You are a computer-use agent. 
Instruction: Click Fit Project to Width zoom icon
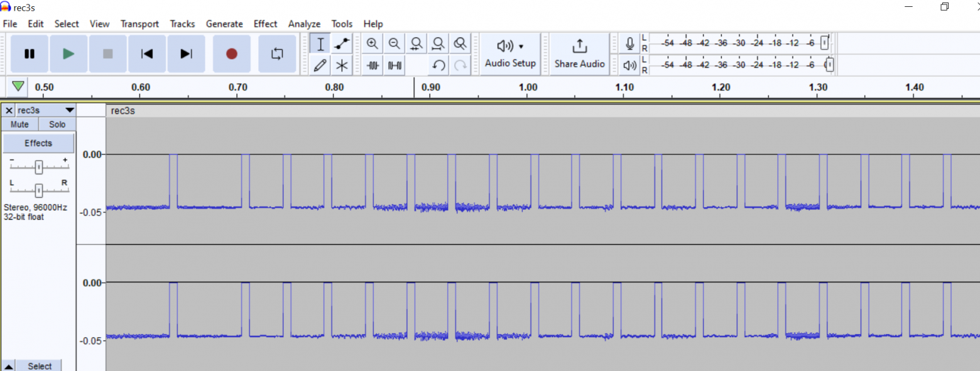pos(438,44)
